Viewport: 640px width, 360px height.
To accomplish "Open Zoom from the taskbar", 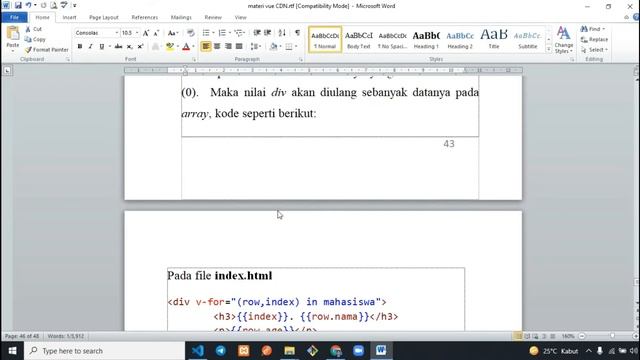I will (x=358, y=351).
